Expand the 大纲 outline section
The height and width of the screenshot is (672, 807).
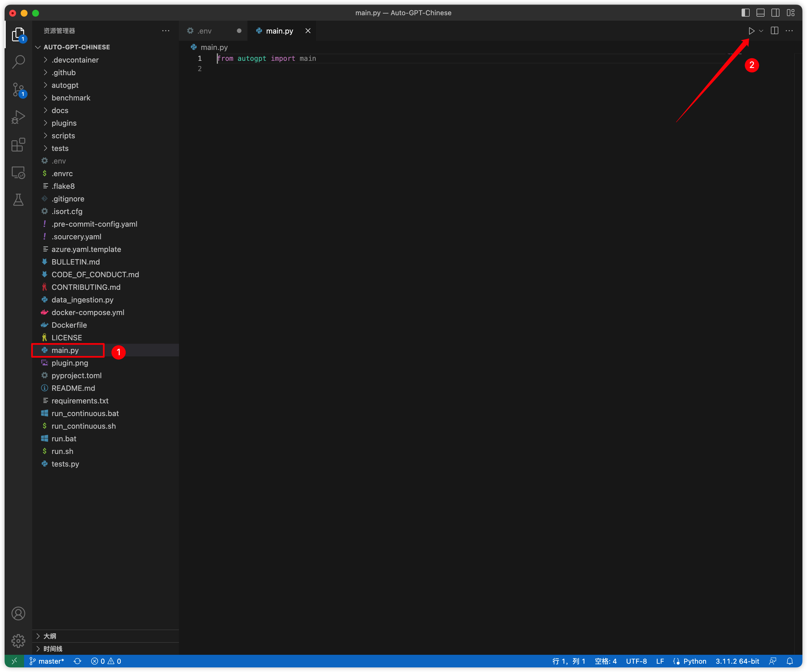50,636
